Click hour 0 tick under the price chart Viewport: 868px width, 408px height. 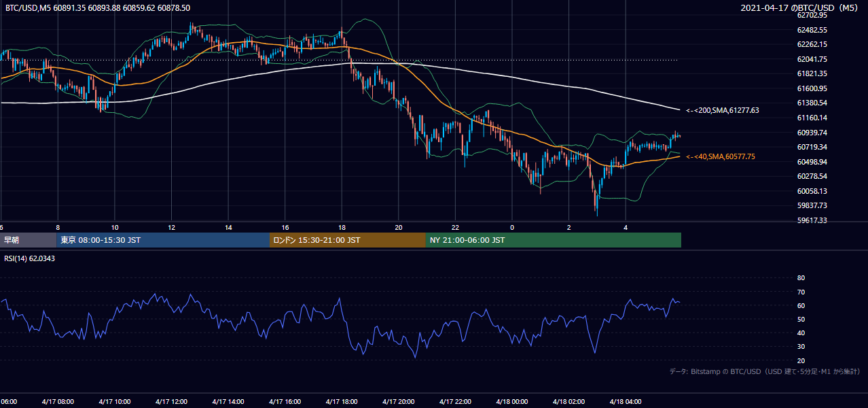(x=512, y=227)
